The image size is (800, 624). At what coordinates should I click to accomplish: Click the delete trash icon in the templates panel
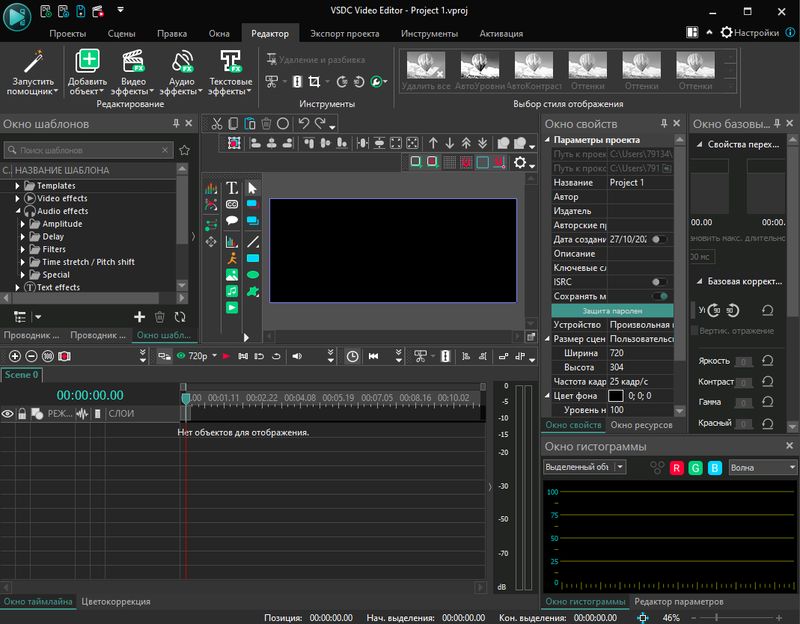pyautogui.click(x=160, y=317)
